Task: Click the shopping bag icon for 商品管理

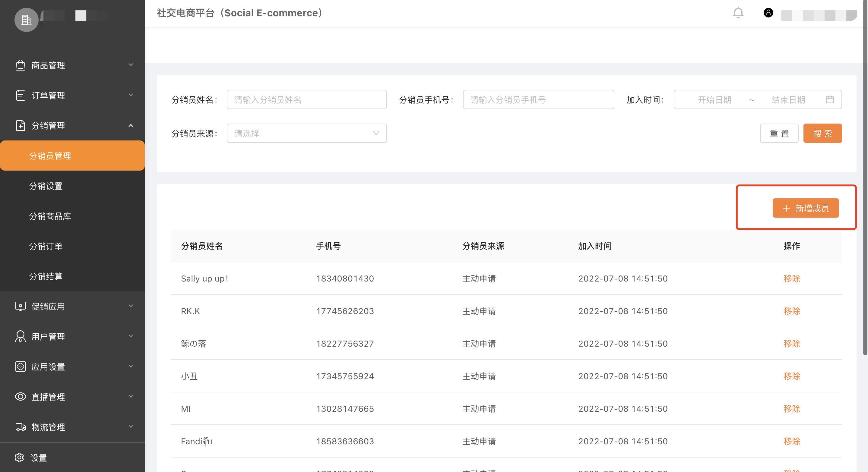Action: (x=21, y=65)
